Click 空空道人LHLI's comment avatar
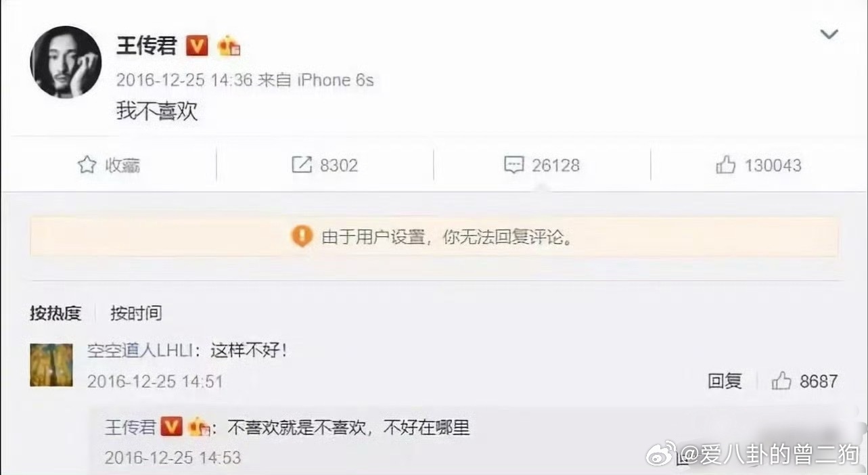The width and height of the screenshot is (868, 475). click(51, 365)
